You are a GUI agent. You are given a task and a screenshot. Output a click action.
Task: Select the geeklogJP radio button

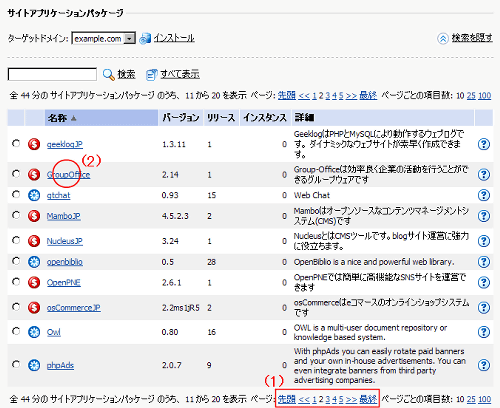point(16,144)
